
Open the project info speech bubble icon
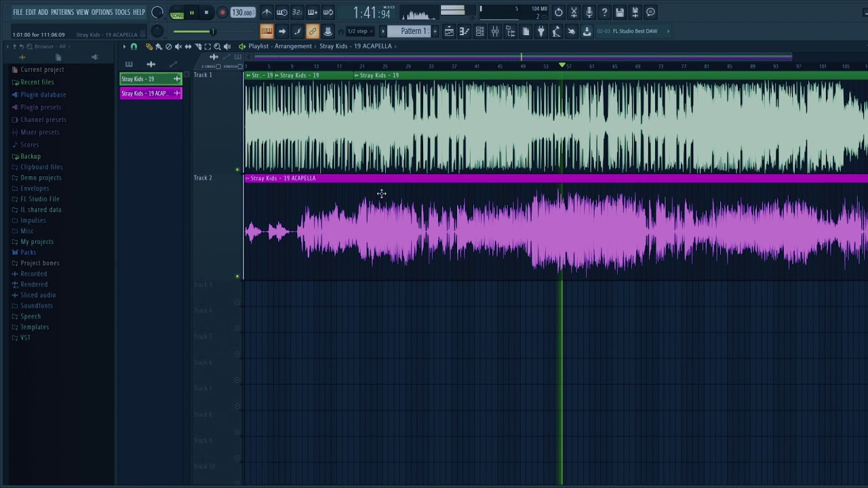tap(650, 12)
